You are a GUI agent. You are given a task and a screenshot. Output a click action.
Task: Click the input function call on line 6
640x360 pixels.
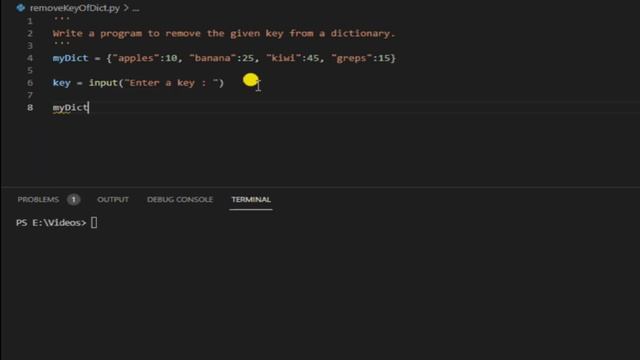(103, 83)
